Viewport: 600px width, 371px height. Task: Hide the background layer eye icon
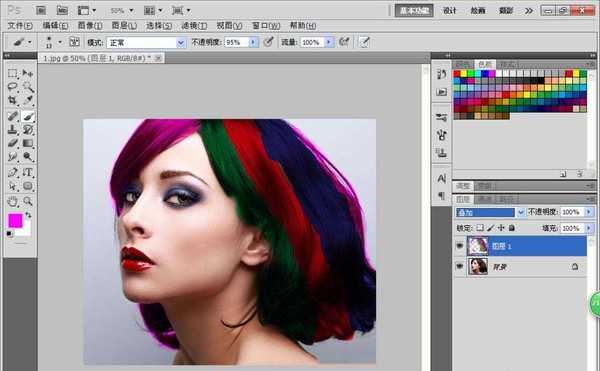click(x=460, y=267)
